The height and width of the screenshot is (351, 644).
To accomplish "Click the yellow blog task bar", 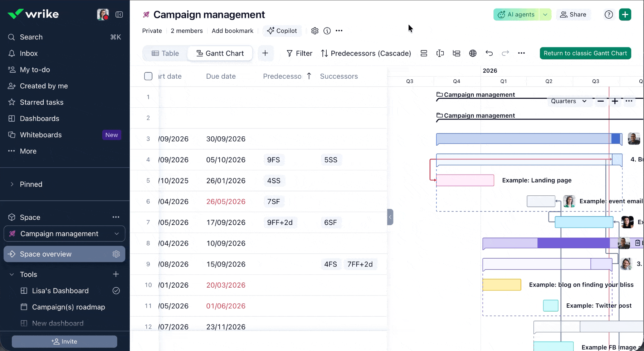I will (502, 285).
